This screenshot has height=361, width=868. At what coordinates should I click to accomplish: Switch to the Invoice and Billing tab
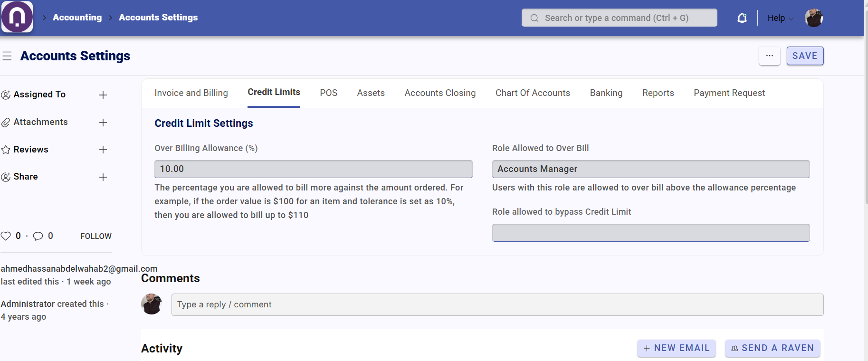click(x=191, y=93)
